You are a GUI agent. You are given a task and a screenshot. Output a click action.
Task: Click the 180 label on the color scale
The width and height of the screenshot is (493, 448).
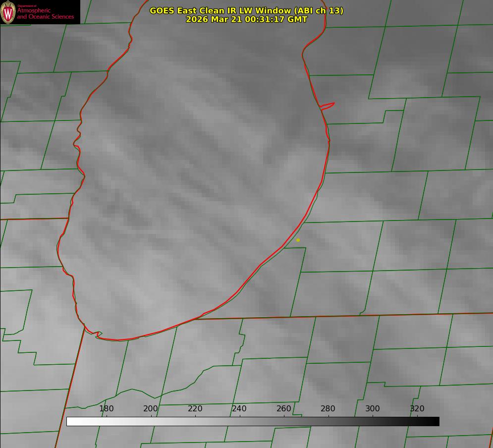[106, 408]
